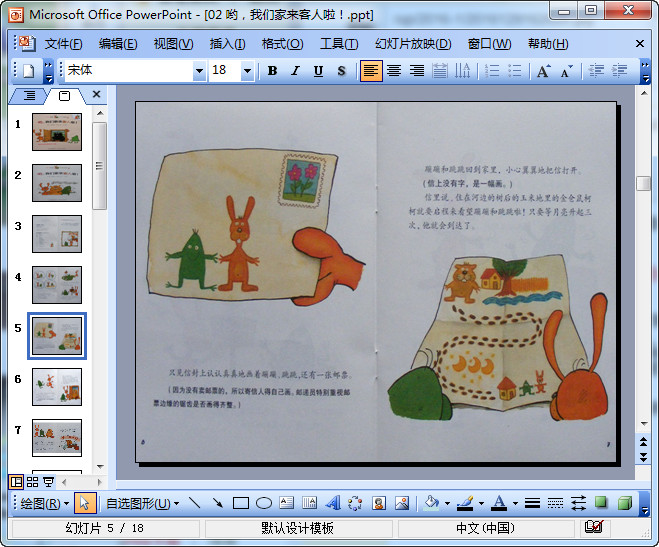Open the 文件(F) menu

[63, 44]
